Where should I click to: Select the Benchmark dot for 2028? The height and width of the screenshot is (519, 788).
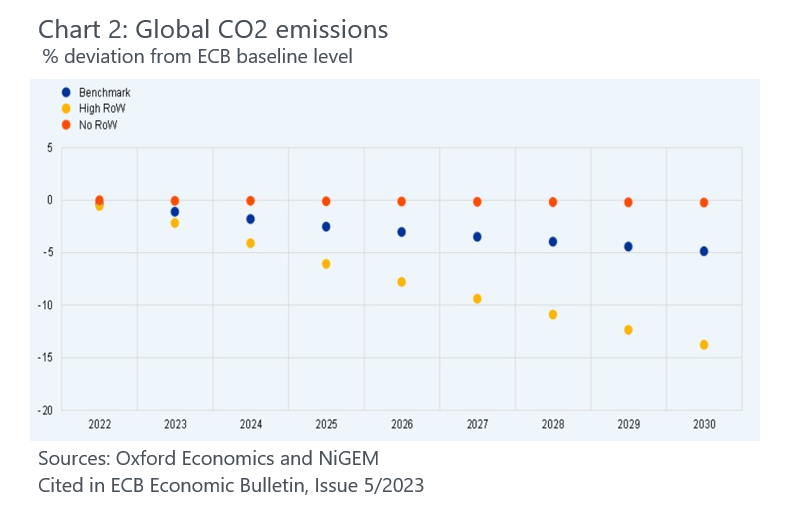(553, 242)
